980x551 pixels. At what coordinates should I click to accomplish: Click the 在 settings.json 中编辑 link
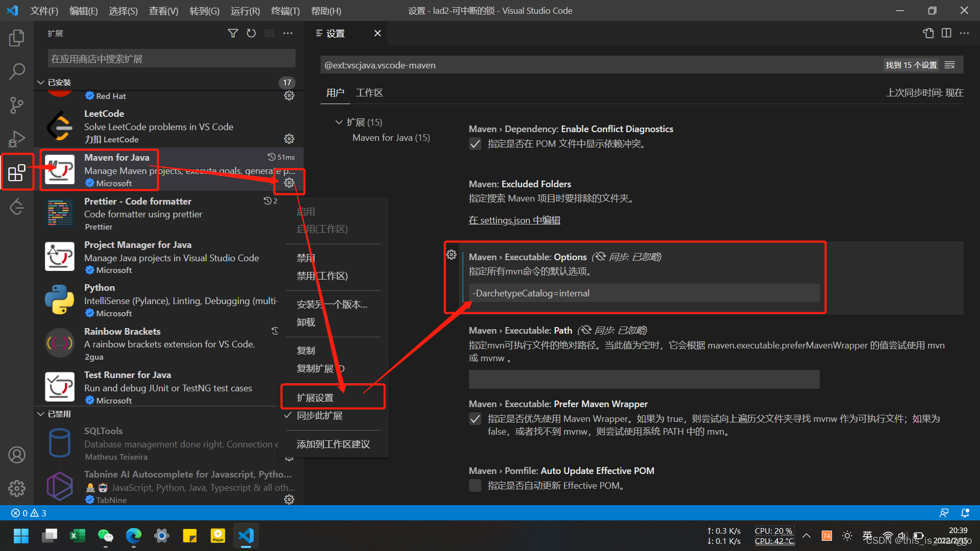point(514,220)
